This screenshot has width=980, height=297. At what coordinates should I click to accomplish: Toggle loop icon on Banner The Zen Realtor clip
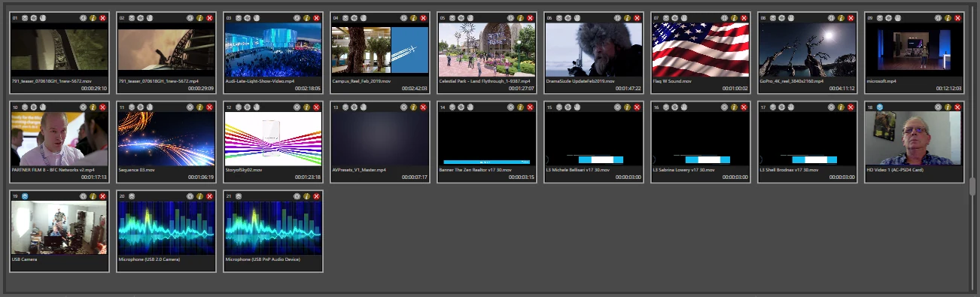coord(461,108)
